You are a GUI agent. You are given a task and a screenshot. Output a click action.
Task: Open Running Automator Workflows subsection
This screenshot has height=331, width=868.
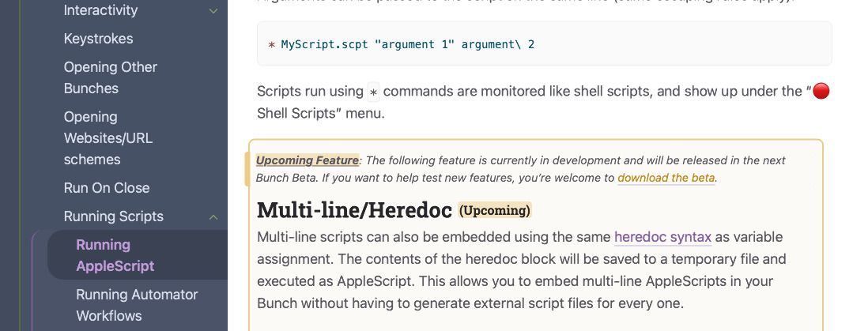(x=137, y=305)
